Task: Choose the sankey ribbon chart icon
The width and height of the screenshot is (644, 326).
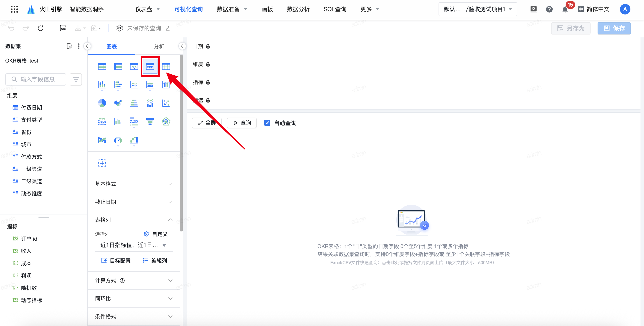Action: [102, 140]
